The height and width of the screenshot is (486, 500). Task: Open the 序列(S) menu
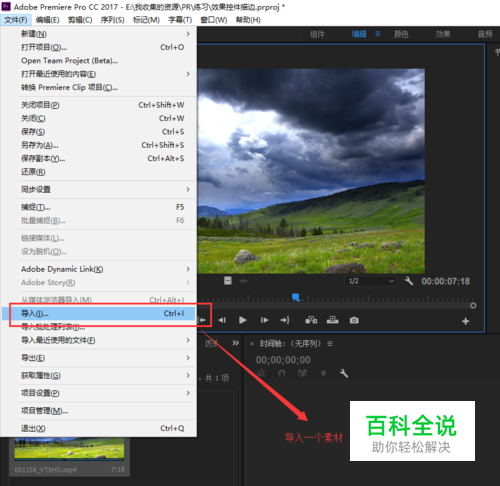[x=112, y=20]
